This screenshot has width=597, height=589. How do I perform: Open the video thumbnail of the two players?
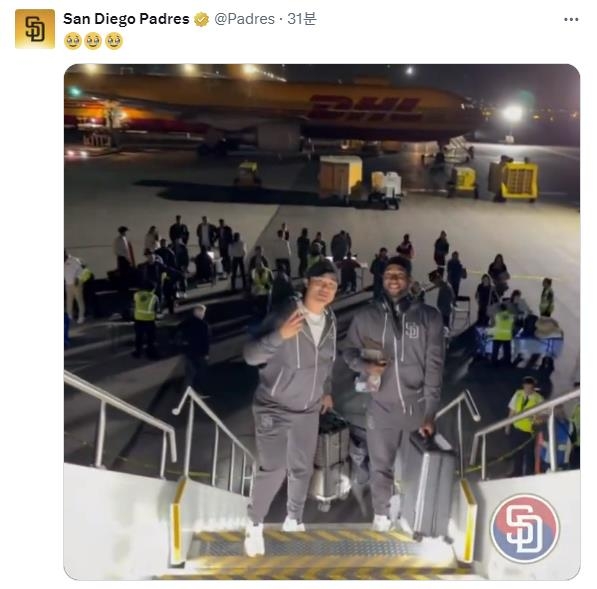point(322,322)
